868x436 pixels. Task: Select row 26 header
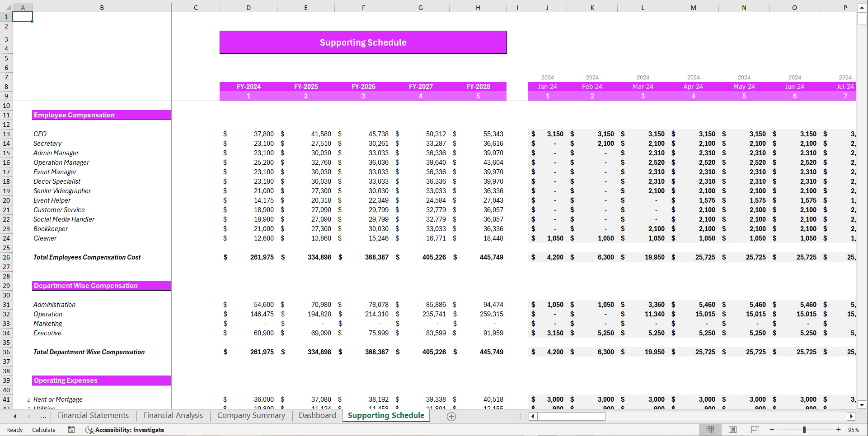pyautogui.click(x=6, y=257)
